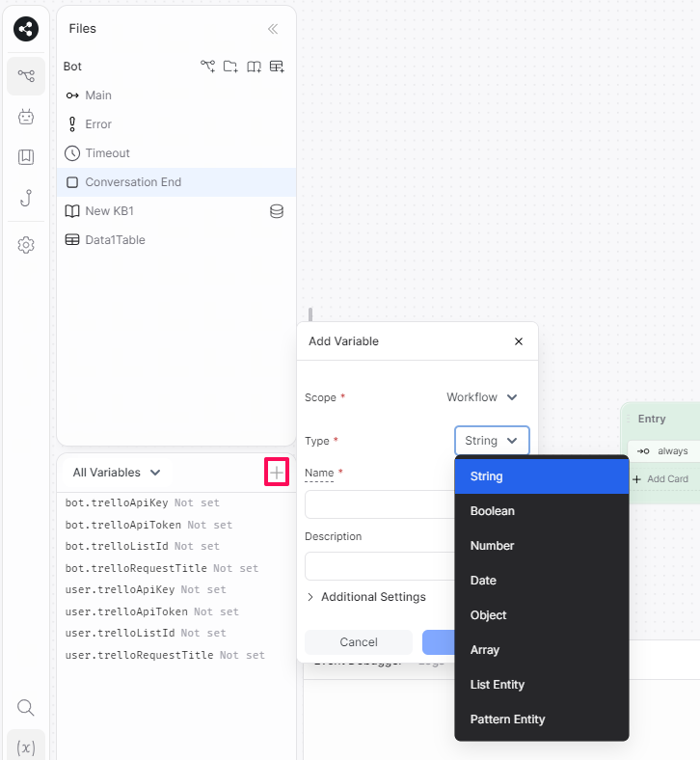
Task: Expand Additional Settings section
Action: 366,597
